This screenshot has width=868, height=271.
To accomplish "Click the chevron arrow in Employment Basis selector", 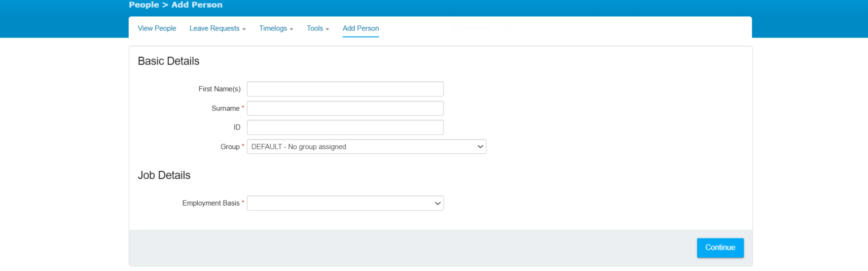I will pyautogui.click(x=438, y=203).
